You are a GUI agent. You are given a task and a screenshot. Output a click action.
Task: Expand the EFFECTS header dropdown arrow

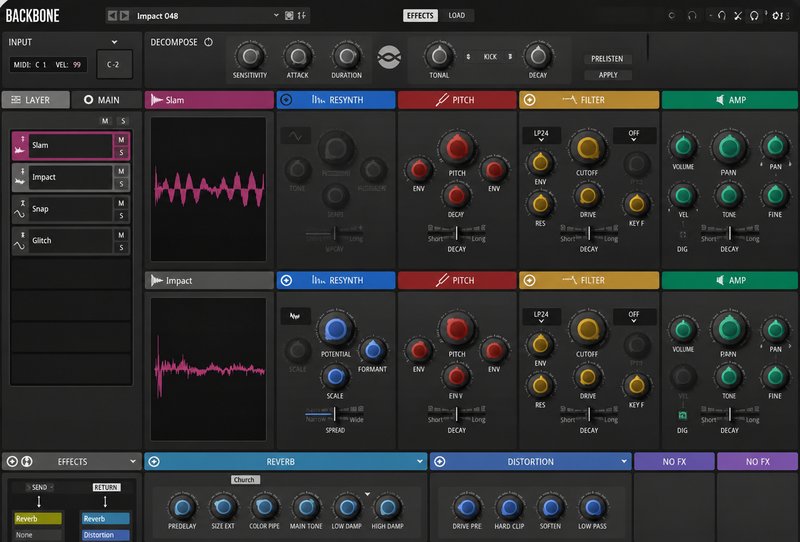point(133,461)
